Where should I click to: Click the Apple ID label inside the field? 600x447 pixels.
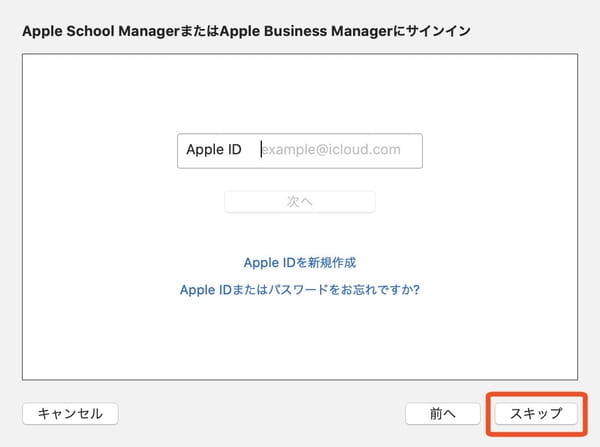[214, 149]
